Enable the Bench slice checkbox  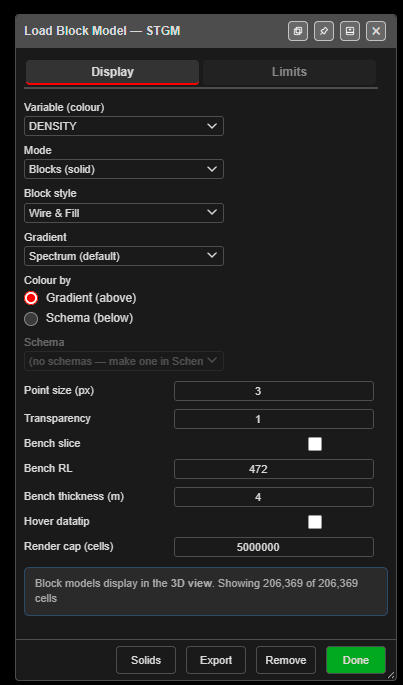click(x=315, y=444)
